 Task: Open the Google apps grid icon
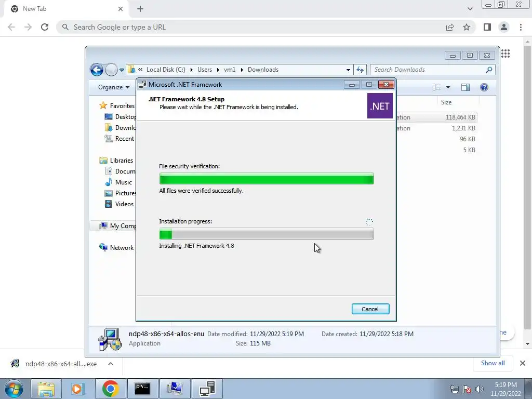click(506, 54)
